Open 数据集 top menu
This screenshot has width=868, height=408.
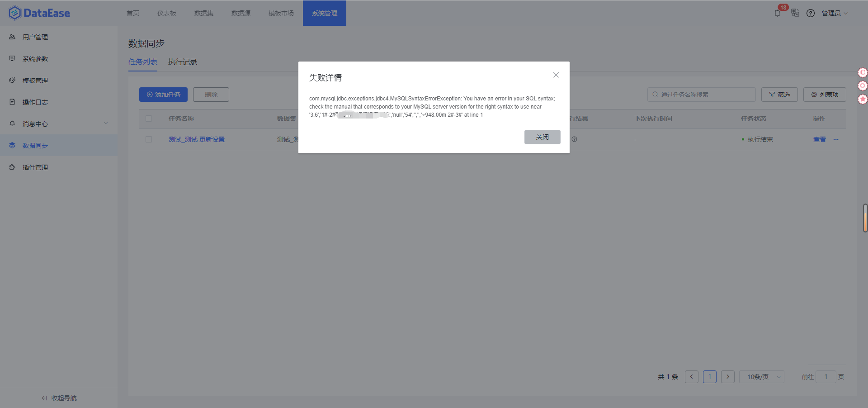click(204, 13)
